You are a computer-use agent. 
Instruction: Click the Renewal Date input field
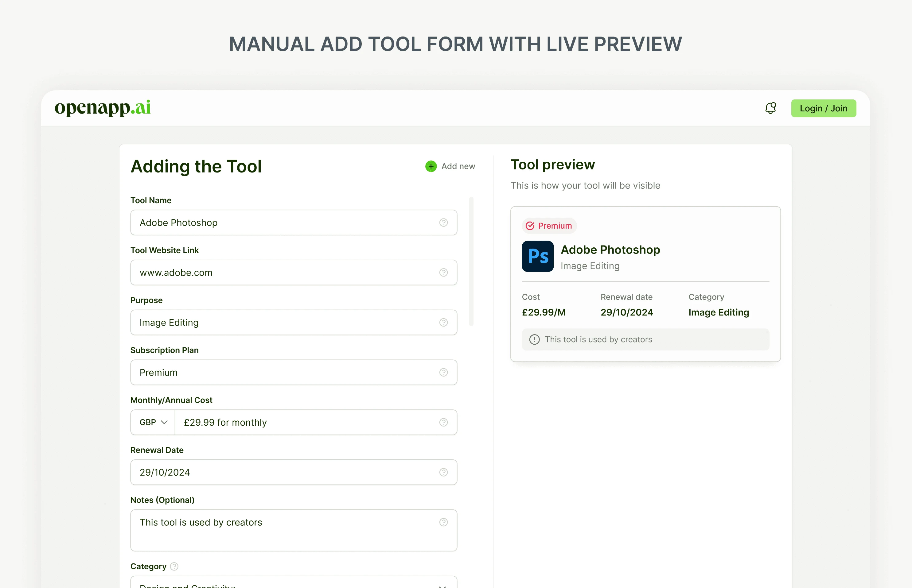(x=294, y=472)
